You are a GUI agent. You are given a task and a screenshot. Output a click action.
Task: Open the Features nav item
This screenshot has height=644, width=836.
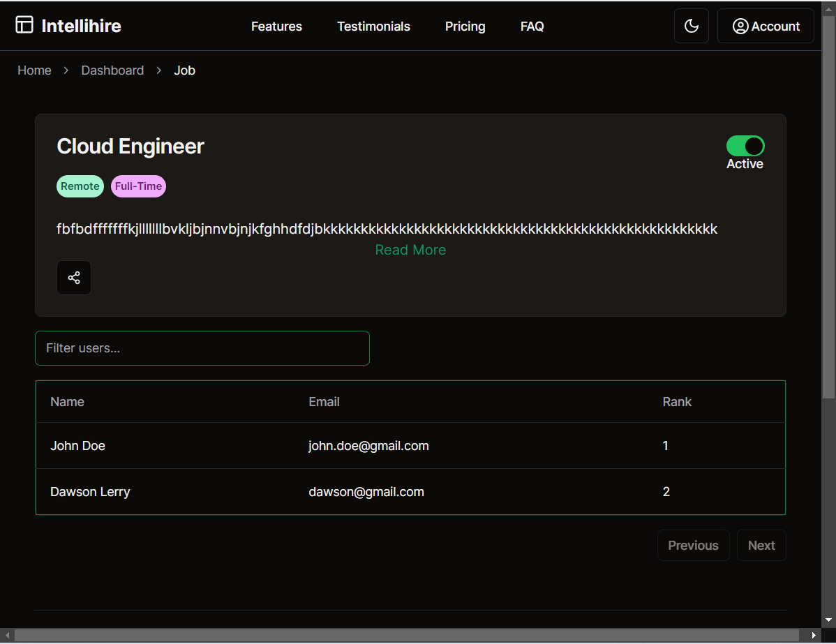276,27
